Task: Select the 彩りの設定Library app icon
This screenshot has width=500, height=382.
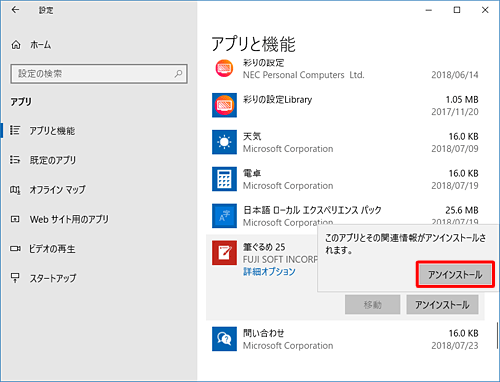Action: coord(224,105)
